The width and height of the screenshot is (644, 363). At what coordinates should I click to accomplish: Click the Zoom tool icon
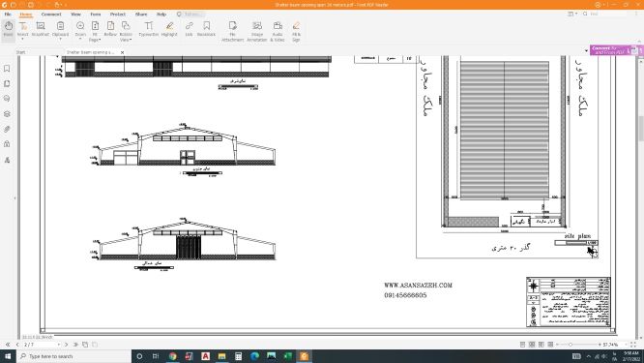point(80,26)
